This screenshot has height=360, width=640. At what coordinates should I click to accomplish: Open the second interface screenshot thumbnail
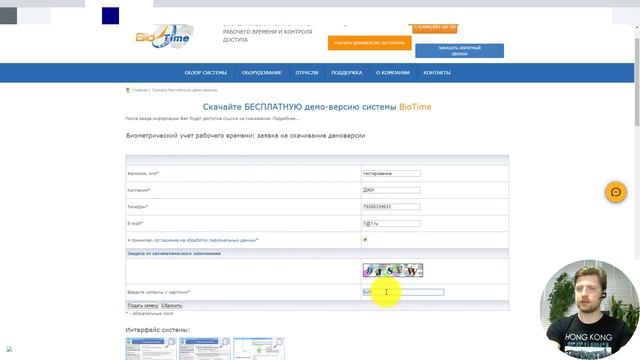[204, 349]
